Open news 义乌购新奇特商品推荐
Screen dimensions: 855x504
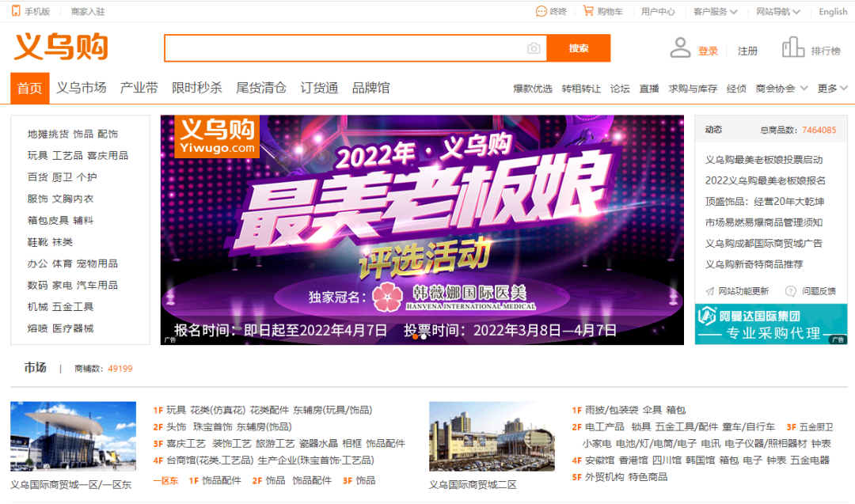[x=754, y=264]
